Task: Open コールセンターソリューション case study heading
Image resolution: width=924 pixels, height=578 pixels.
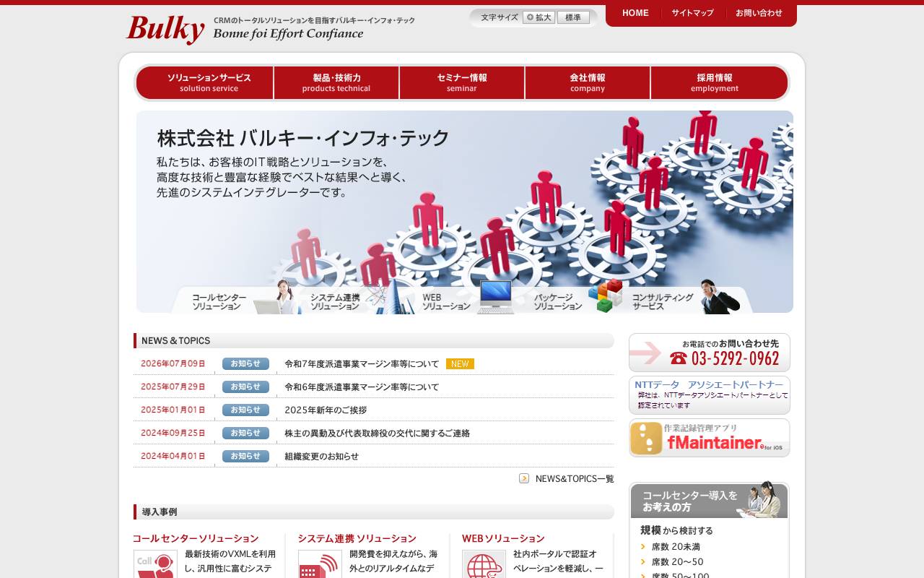Action: (x=196, y=539)
